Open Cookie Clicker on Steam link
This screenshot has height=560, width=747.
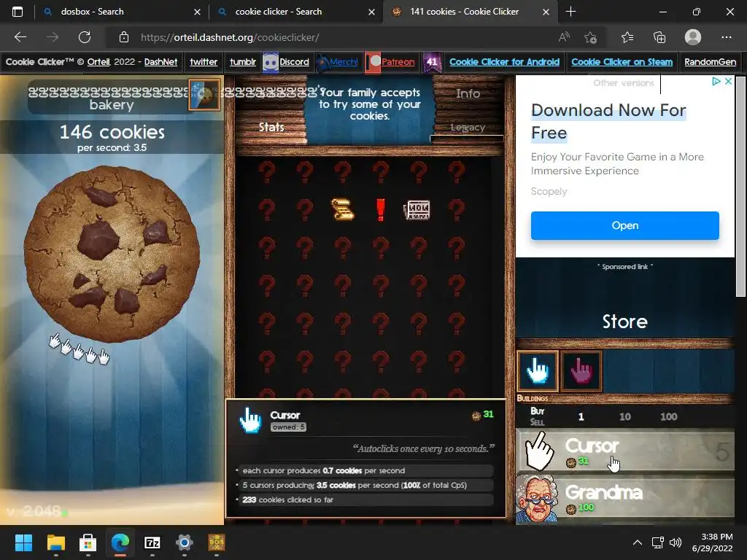[x=622, y=62]
